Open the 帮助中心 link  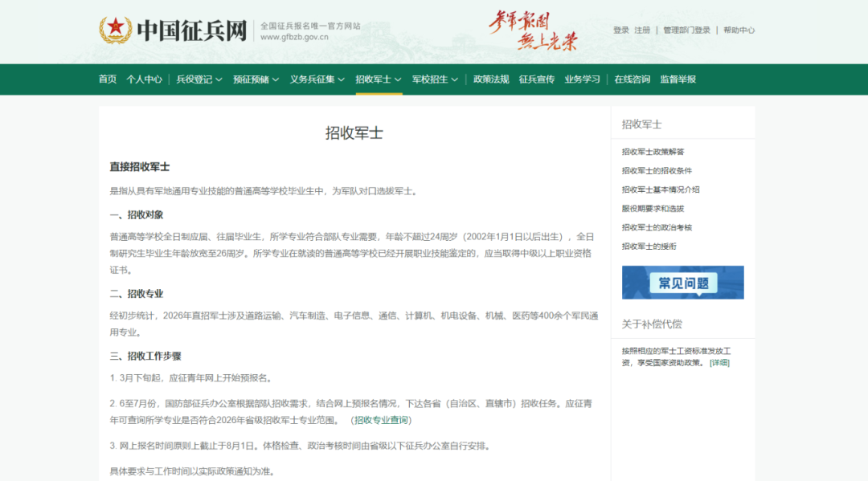tap(739, 31)
